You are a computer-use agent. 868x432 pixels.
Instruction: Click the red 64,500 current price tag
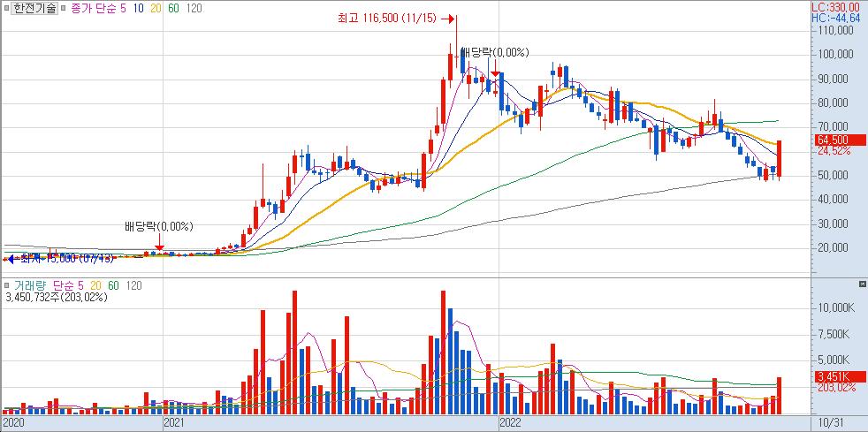coord(841,140)
